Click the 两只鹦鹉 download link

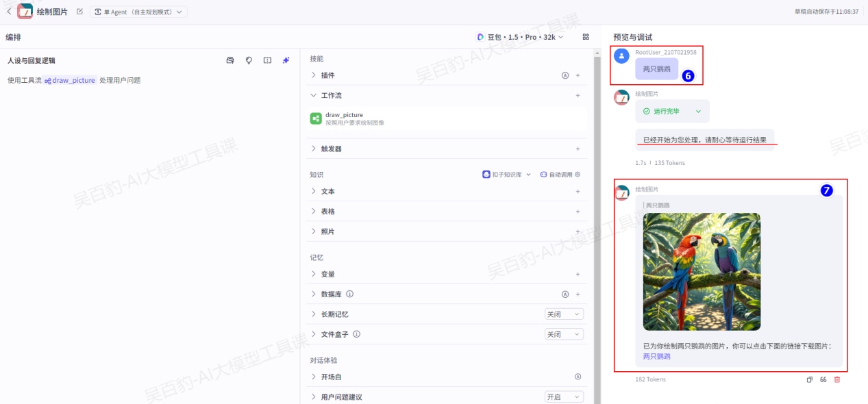pyautogui.click(x=656, y=357)
